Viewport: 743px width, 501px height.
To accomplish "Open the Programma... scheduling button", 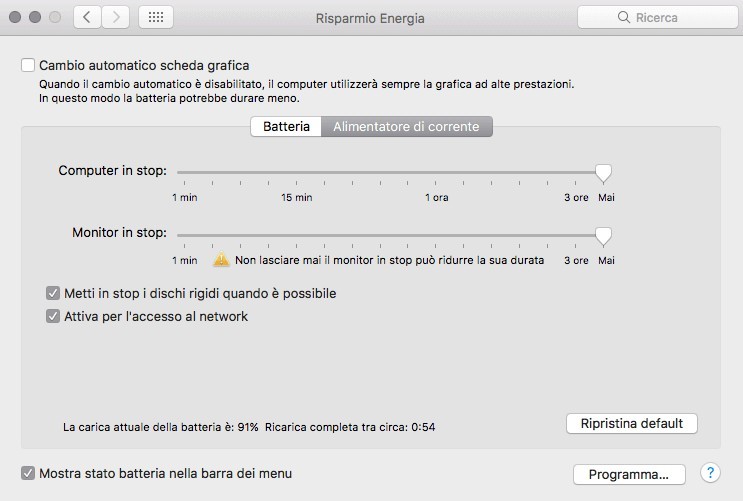I will [x=628, y=474].
